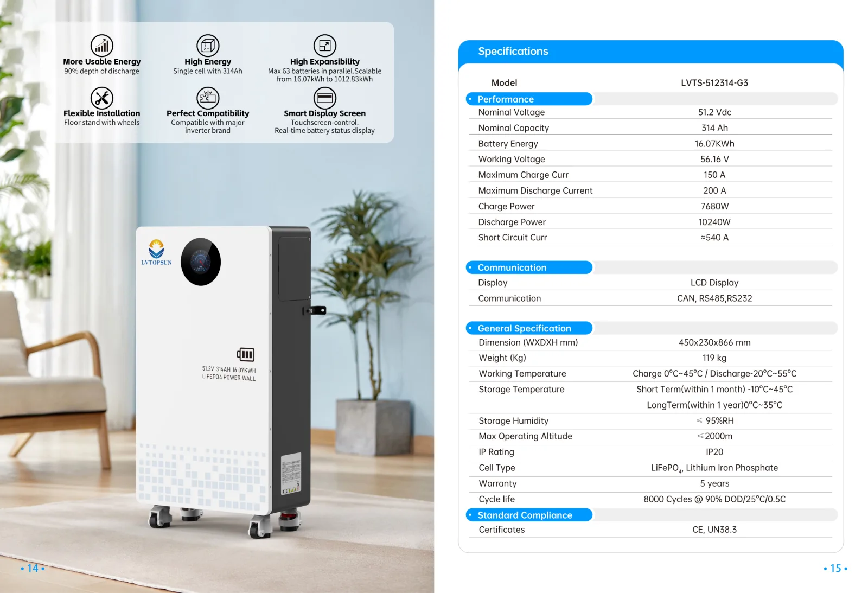
Task: Click the value ≈540 A
Action: click(x=714, y=238)
